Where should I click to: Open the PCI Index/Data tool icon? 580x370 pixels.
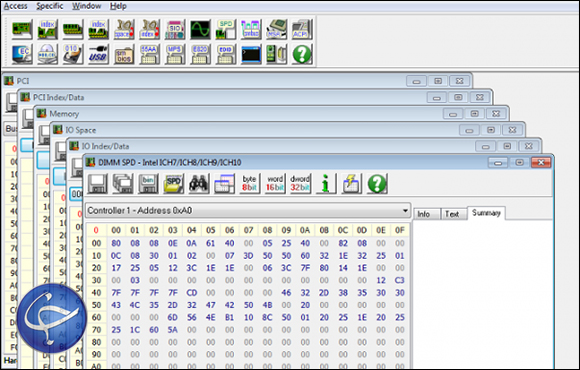click(x=47, y=29)
